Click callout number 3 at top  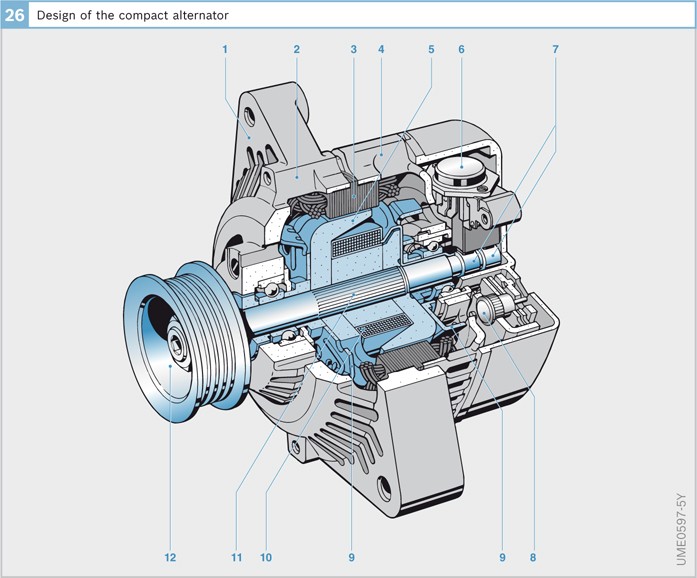(353, 49)
